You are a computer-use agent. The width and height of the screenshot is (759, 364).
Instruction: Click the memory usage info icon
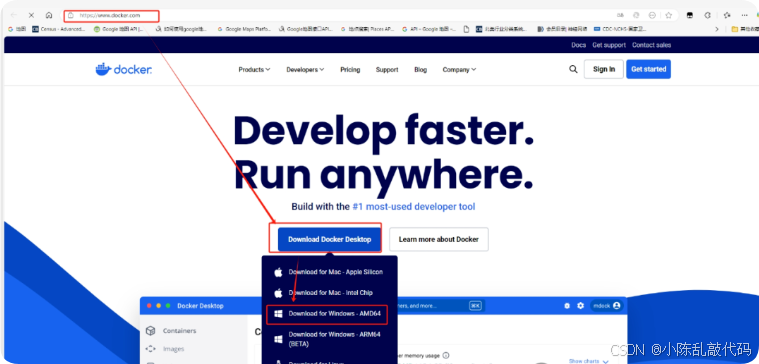point(446,355)
